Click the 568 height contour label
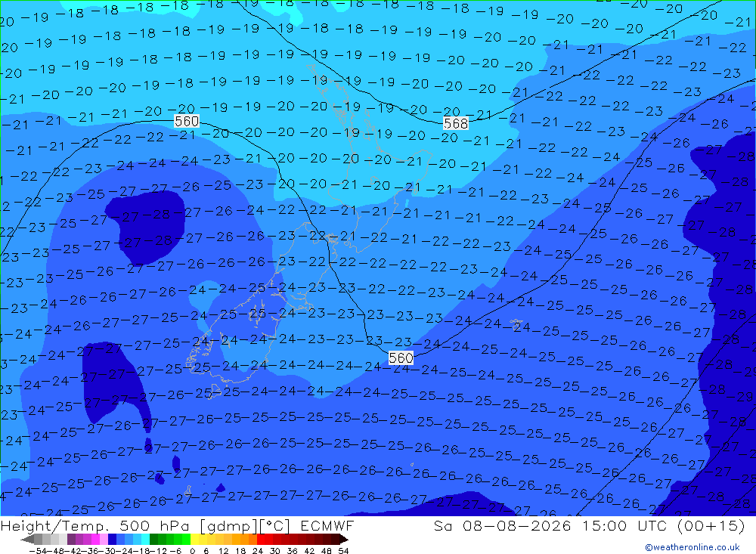The height and width of the screenshot is (554, 756). 456,123
